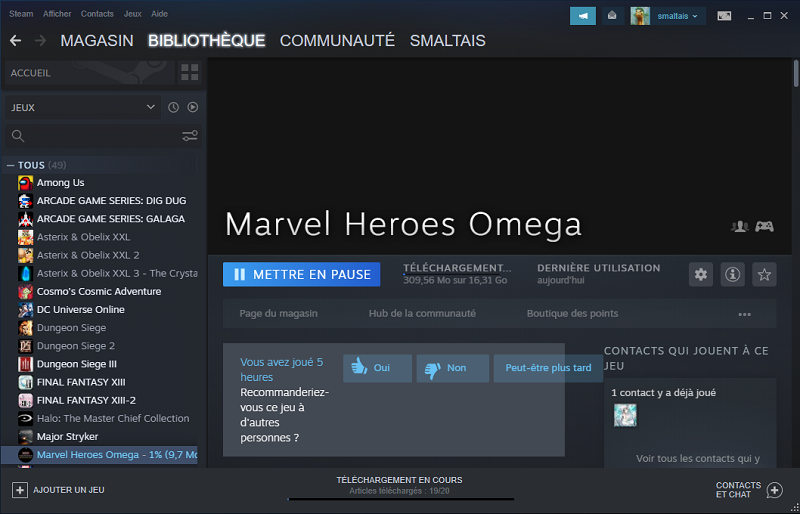This screenshot has width=800, height=514.
Task: Open game settings gear icon
Action: [701, 275]
